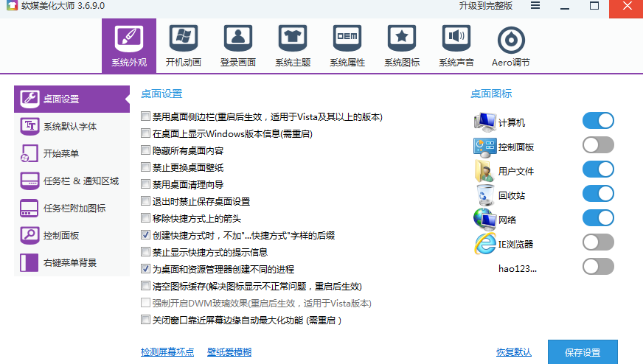This screenshot has width=643, height=364.
Task: Open the 登录画面 login screen section
Action: coord(238,46)
